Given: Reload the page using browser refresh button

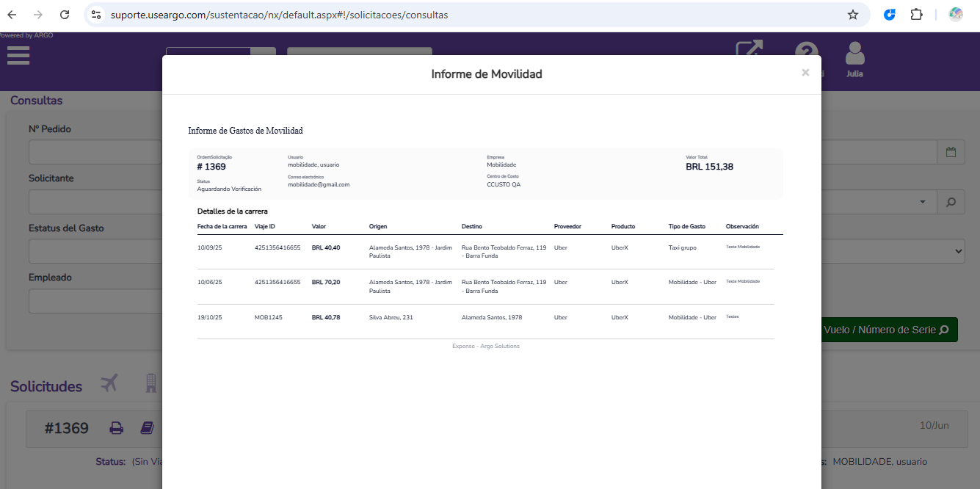Looking at the screenshot, I should pos(65,15).
